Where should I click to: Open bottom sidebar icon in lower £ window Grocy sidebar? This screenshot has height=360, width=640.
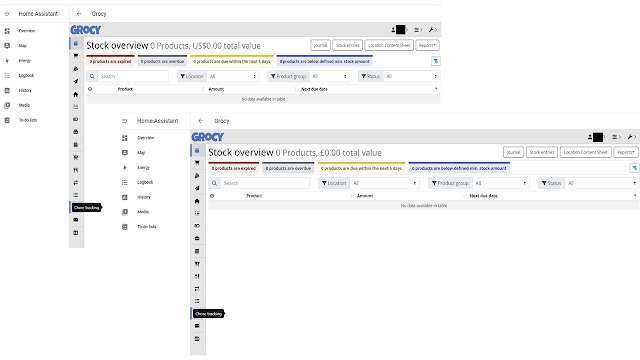pyautogui.click(x=197, y=339)
